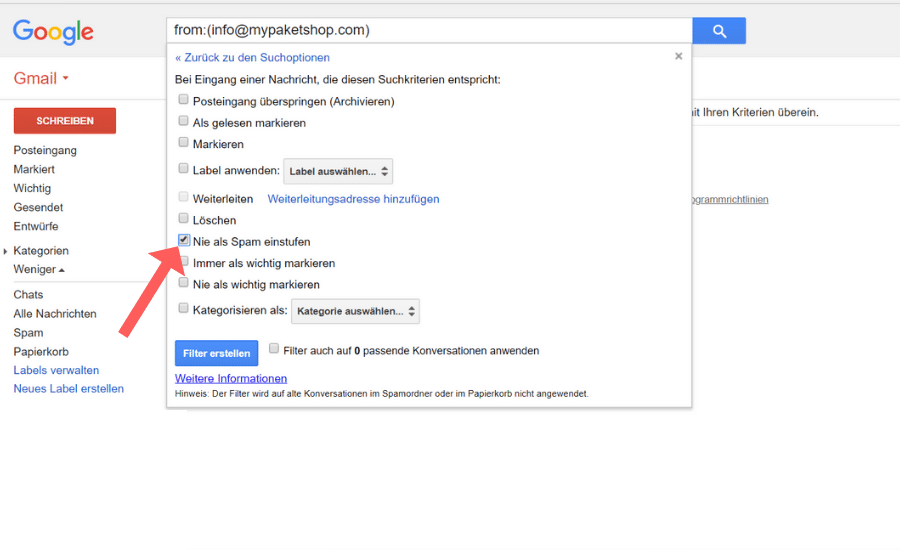This screenshot has width=900, height=550.
Task: Enable Posteingang überspringen (Archivieren) checkbox
Action: point(183,100)
